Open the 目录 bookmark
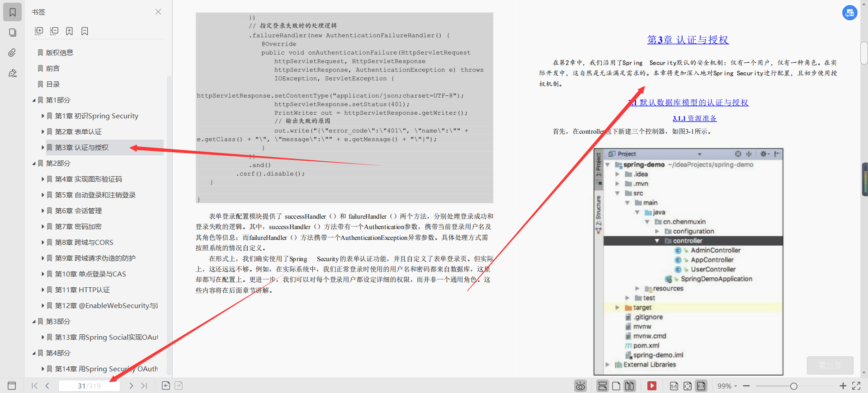 tap(53, 84)
